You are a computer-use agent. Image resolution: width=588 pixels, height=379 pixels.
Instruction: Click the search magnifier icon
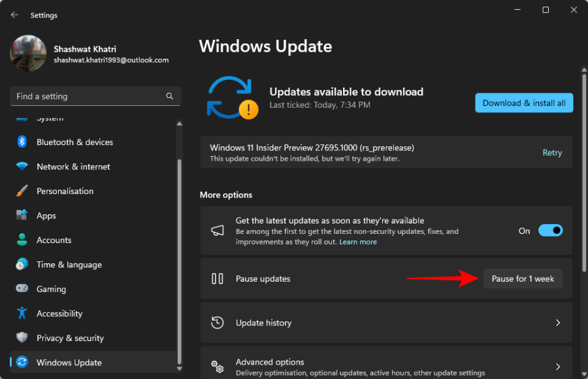click(170, 96)
